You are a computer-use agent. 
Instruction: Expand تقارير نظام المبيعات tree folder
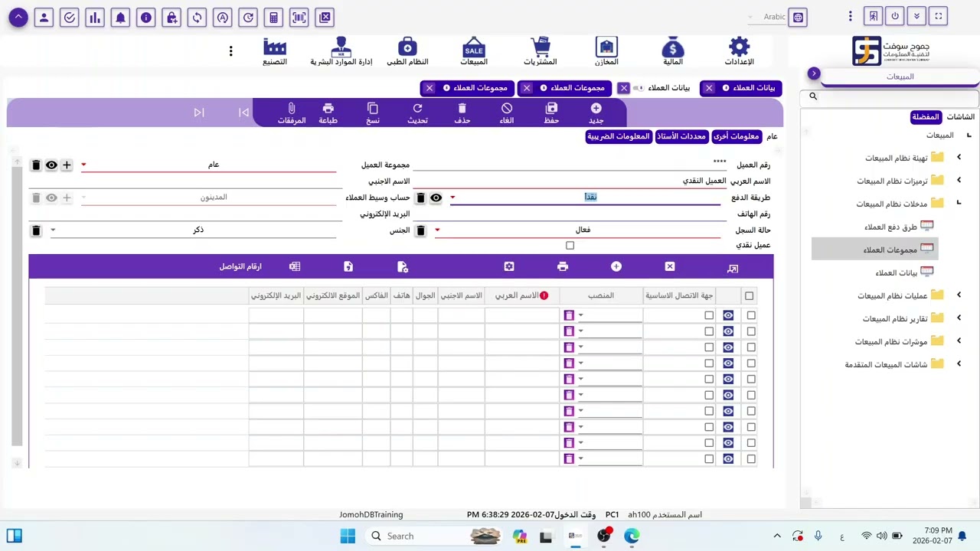[x=959, y=318]
